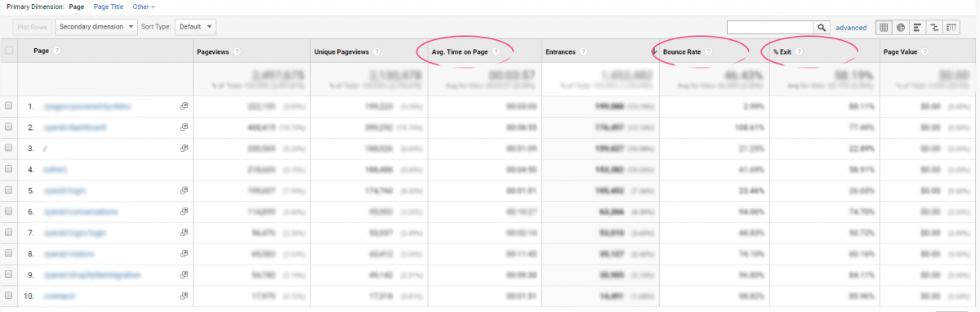The image size is (980, 312).
Task: Open row 7 page in new window
Action: 185,232
